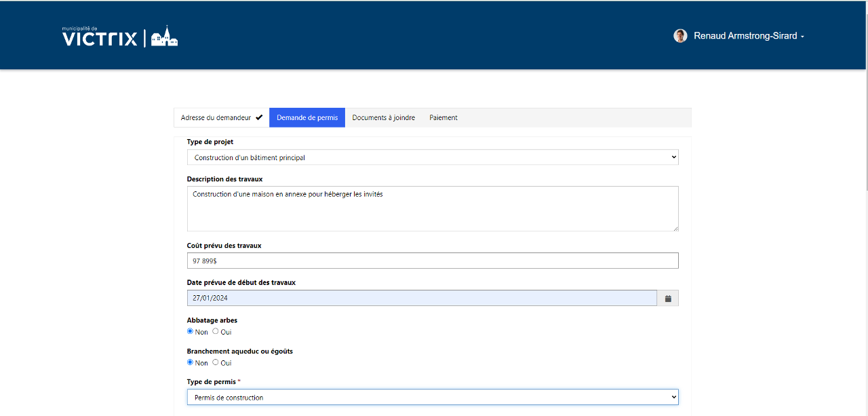The width and height of the screenshot is (868, 416).
Task: Click the Coût prévu des travaux field
Action: (x=433, y=261)
